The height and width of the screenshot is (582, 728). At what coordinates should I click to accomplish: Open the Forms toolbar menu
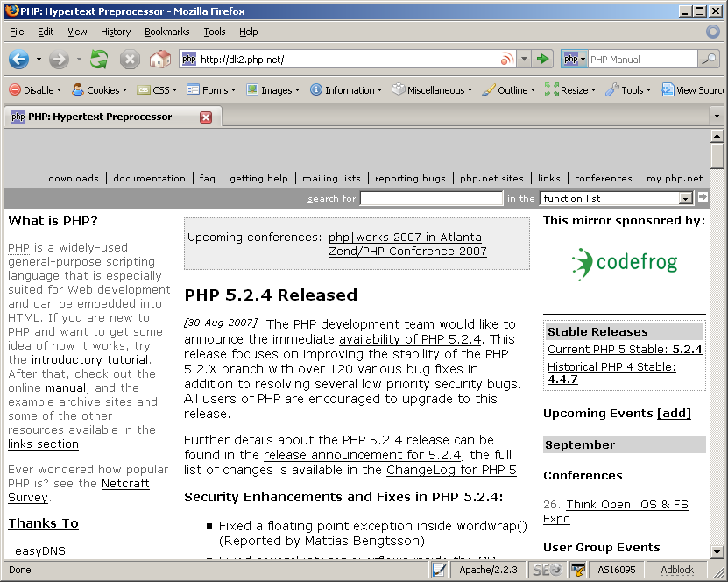click(211, 90)
